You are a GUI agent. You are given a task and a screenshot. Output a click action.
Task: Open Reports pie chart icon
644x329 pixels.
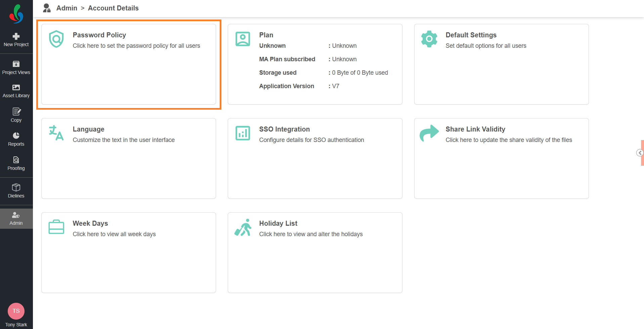click(x=16, y=136)
